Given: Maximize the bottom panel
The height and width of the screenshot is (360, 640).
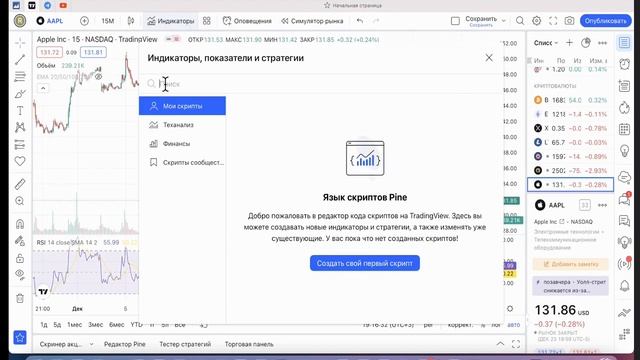Looking at the screenshot, I should (x=516, y=344).
